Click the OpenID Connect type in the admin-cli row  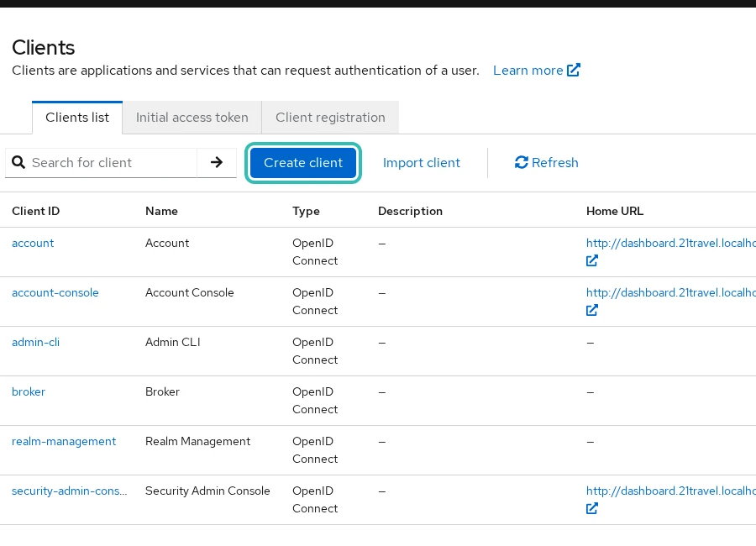pos(315,351)
